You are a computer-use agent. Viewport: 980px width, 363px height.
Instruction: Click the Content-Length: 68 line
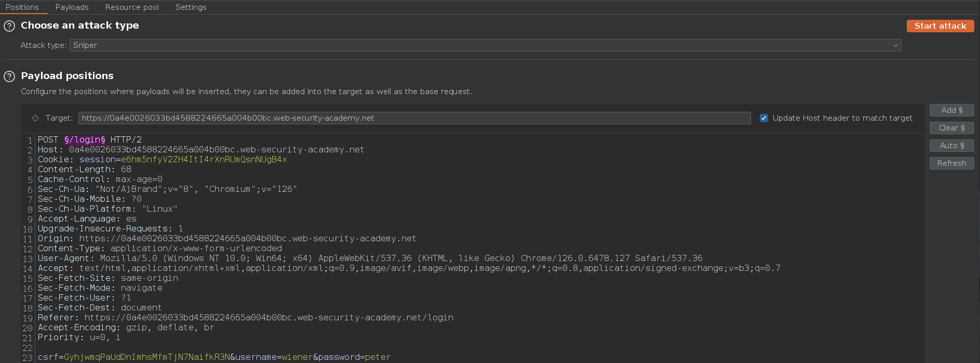[85, 170]
